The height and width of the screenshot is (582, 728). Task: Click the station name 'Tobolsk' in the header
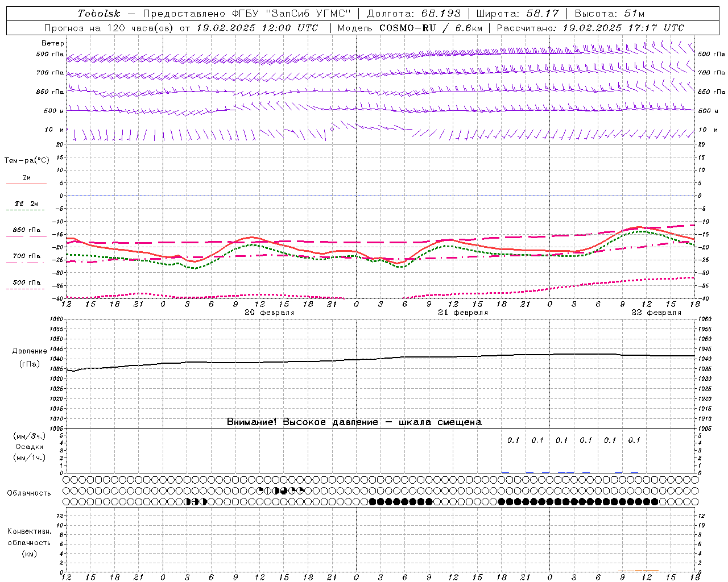pos(99,14)
